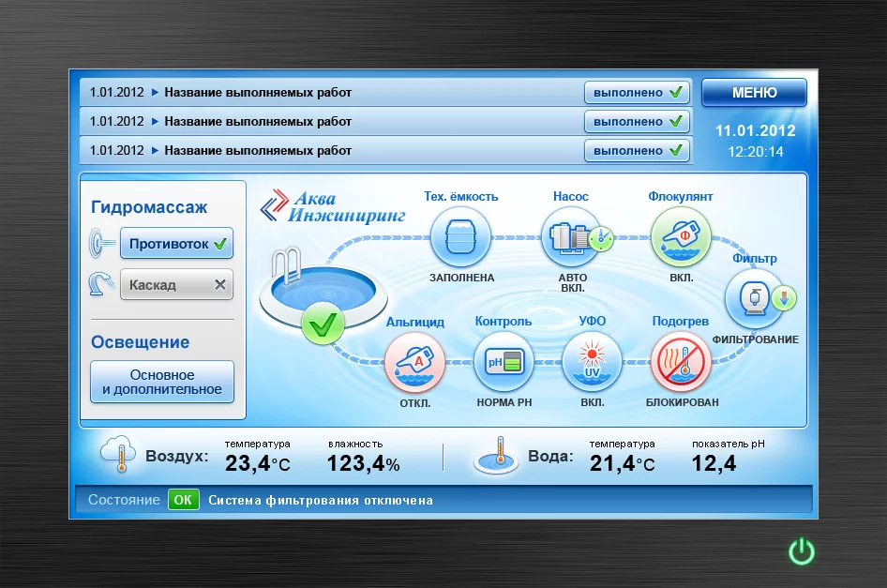This screenshot has height=588, width=887.
Task: Click the ОТКЛ. algicide status label
Action: (415, 403)
